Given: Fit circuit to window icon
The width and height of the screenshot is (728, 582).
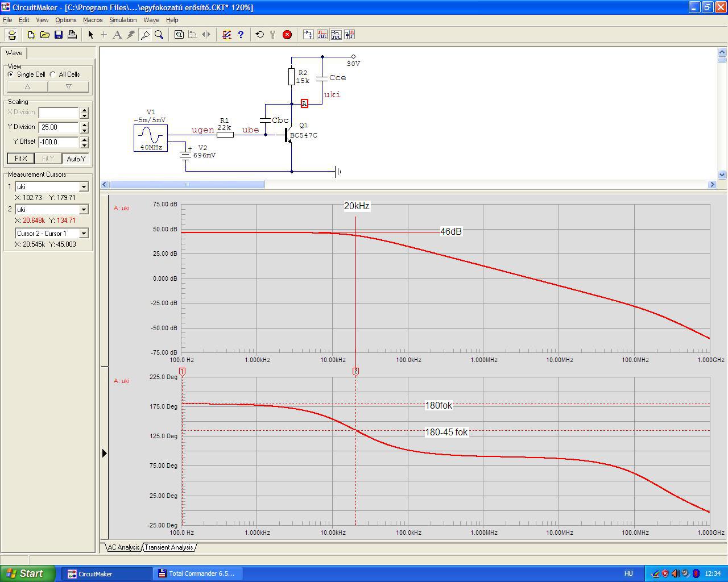Looking at the screenshot, I should coord(179,35).
